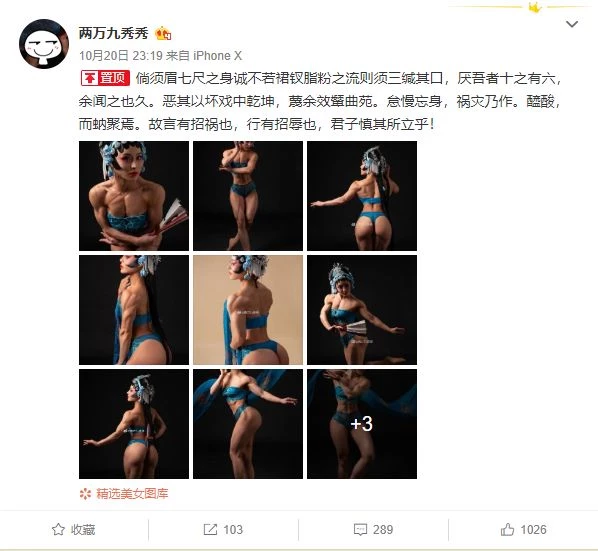Click the golden crown decoration at top right
Screen dimensions: 598x551
click(x=535, y=7)
